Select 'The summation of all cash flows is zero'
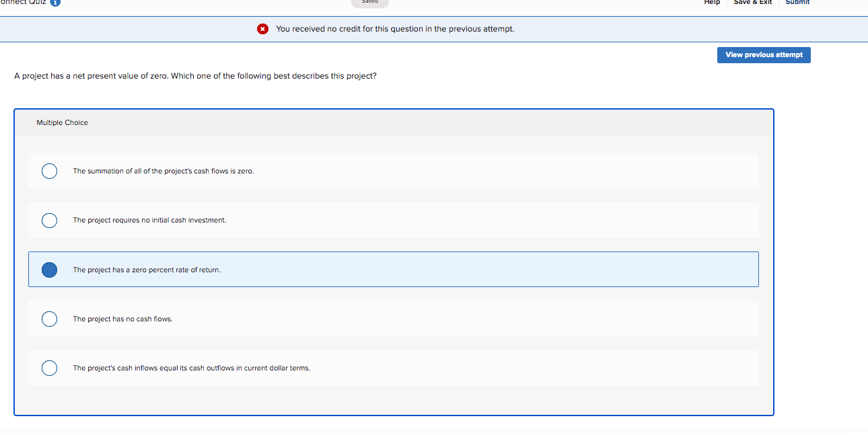The height and width of the screenshot is (435, 868). tap(49, 171)
